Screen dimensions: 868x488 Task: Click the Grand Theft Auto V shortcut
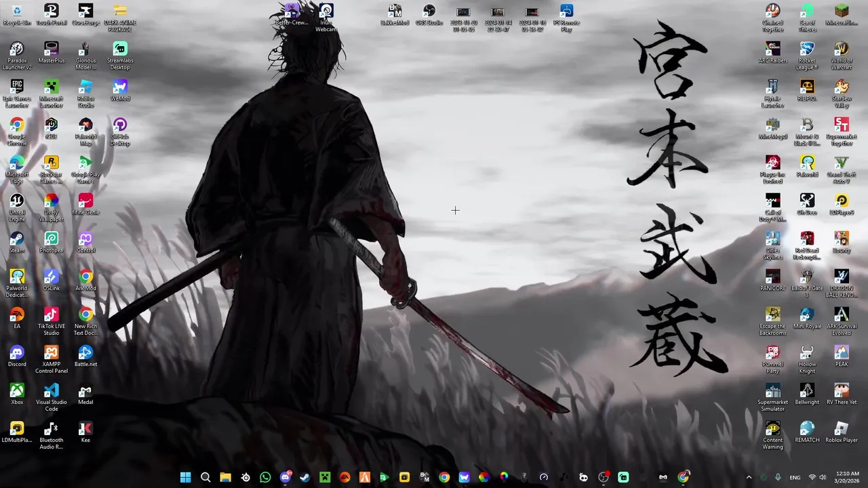[842, 170]
